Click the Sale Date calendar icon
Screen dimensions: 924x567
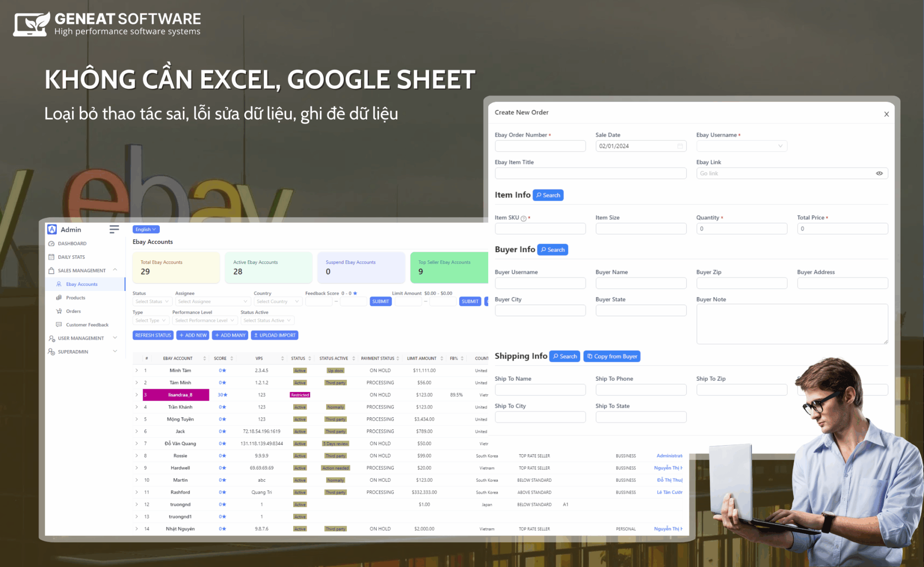[680, 146]
